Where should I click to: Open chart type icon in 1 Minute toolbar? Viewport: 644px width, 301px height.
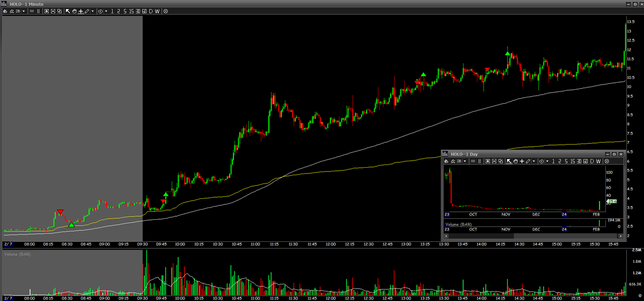5,11
